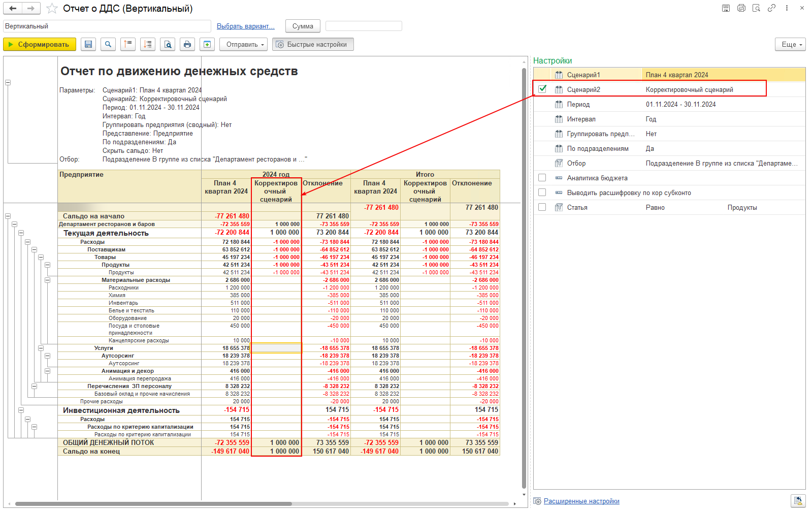This screenshot has width=812, height=512.
Task: Enable Выводить расшифровку по кор субконто checkbox
Action: [542, 193]
